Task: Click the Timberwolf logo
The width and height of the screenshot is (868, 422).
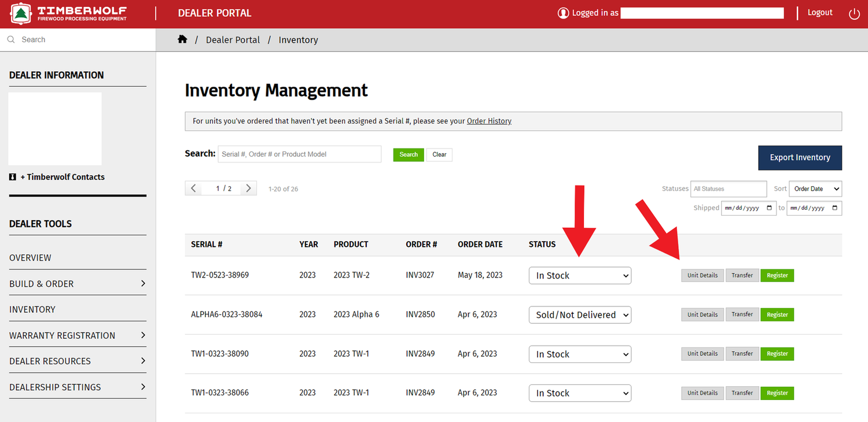Action: (x=69, y=13)
